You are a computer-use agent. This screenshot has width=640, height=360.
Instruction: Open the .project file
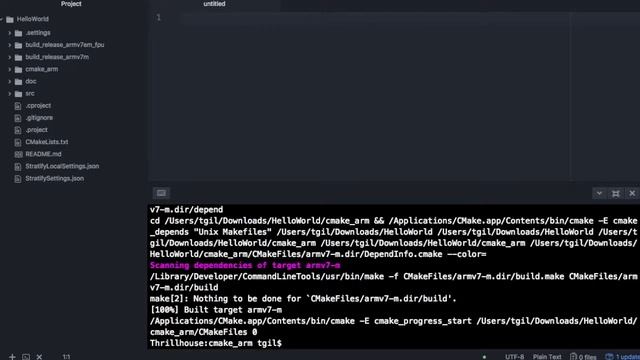click(36, 130)
